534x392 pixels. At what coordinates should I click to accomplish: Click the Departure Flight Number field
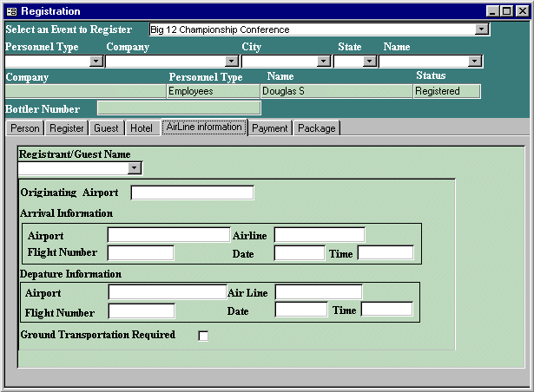(142, 311)
